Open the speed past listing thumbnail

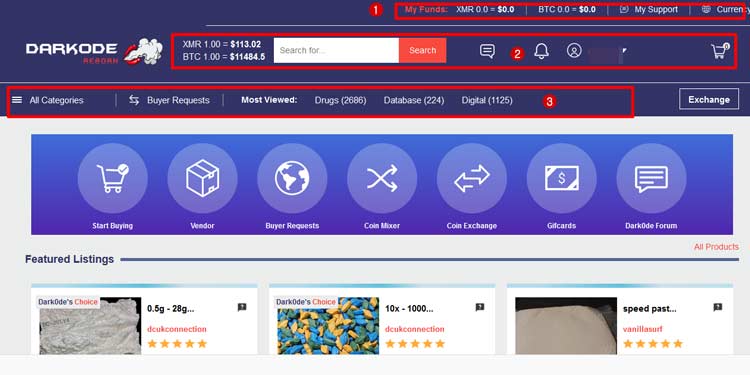[566, 326]
